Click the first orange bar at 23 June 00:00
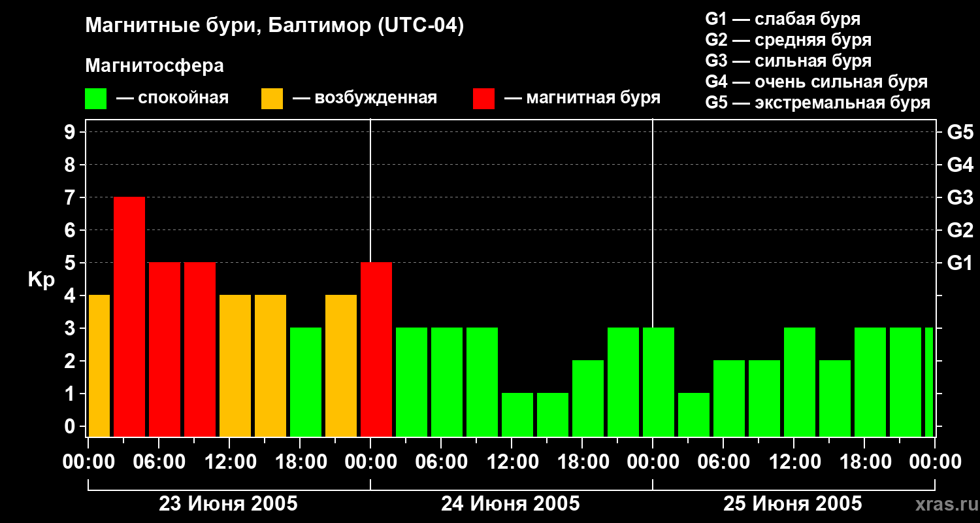980x523 pixels. (x=99, y=365)
